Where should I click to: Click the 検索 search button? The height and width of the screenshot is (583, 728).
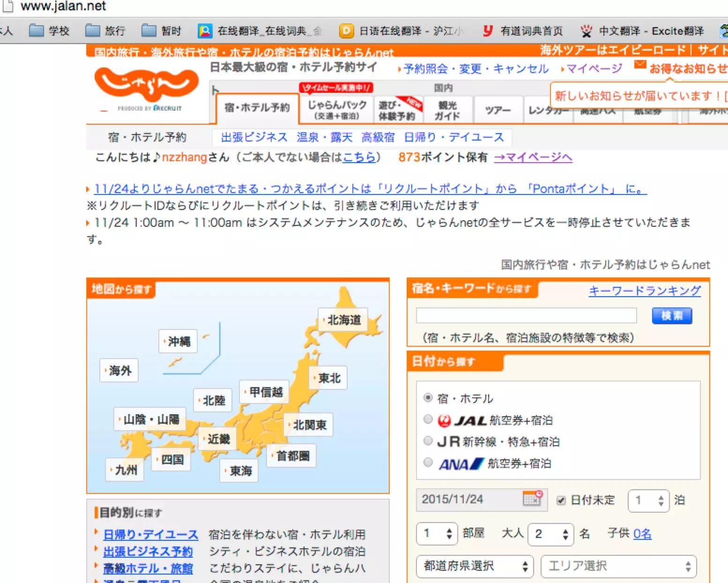tap(672, 316)
